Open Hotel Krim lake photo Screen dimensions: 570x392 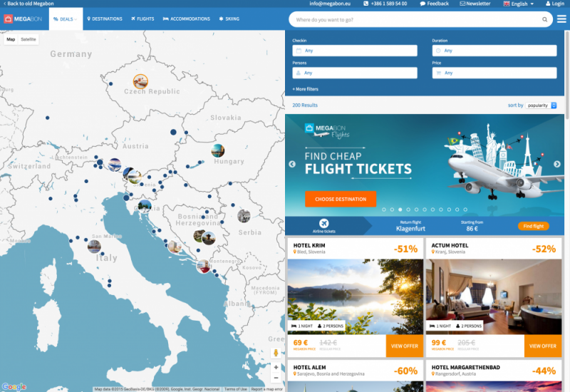click(x=355, y=296)
